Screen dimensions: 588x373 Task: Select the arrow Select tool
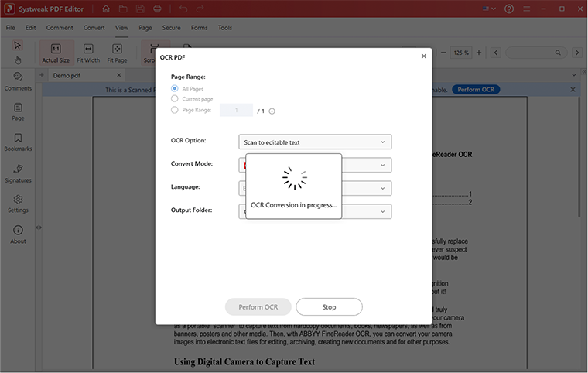tap(17, 46)
